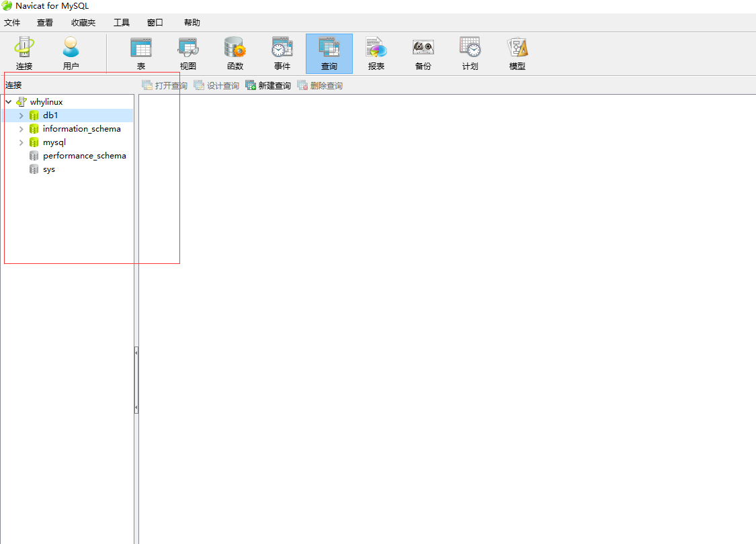756x544 pixels.
Task: Open the 视图 (View) toolbar icon
Action: tap(188, 54)
